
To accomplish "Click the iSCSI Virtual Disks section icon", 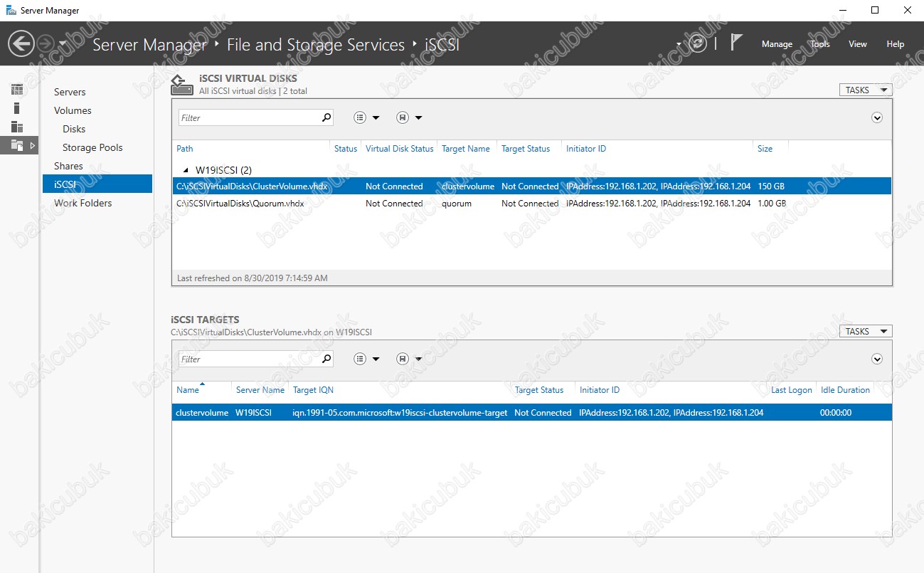I will (x=182, y=84).
